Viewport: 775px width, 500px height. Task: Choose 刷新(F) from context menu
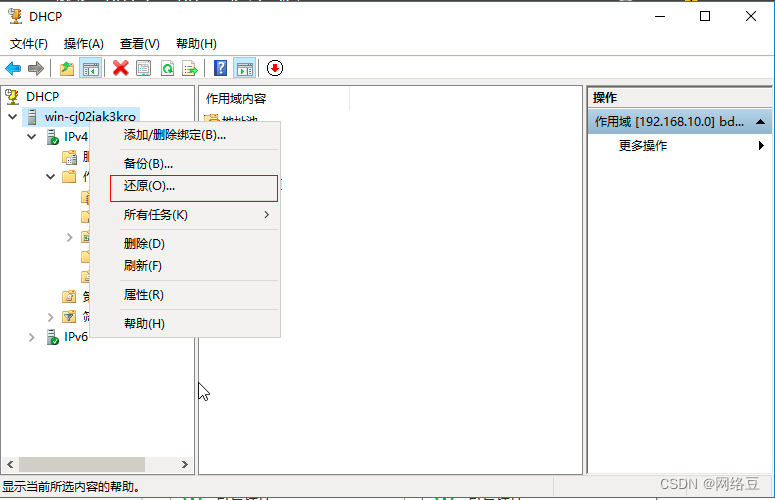tap(185, 266)
